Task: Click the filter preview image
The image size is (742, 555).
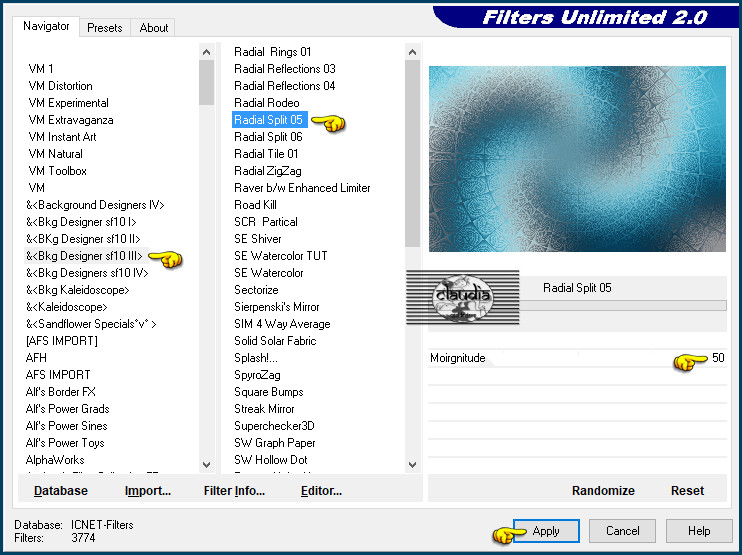Action: pos(577,159)
